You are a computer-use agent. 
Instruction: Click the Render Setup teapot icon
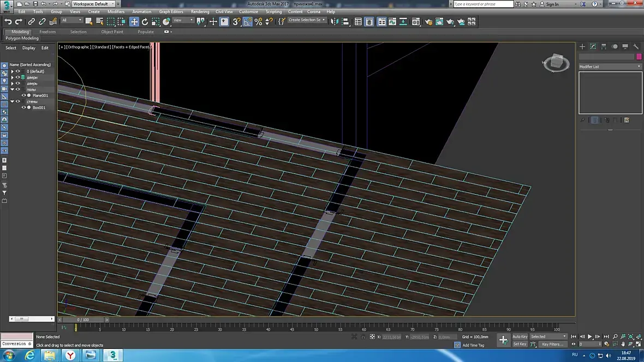pyautogui.click(x=428, y=22)
